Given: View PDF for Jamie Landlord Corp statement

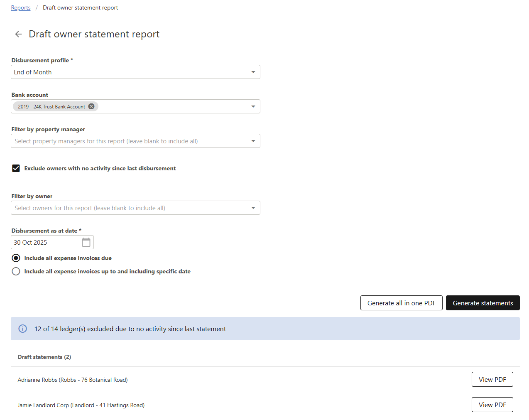Looking at the screenshot, I should coord(492,405).
